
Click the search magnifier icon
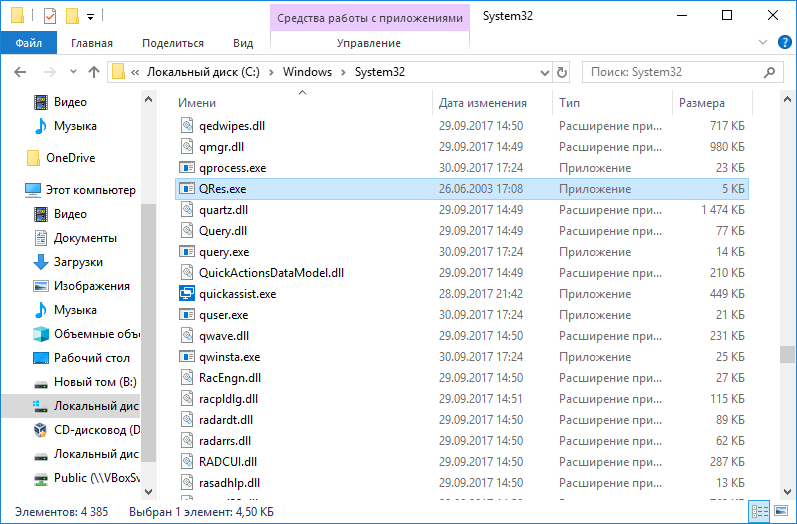coord(770,72)
